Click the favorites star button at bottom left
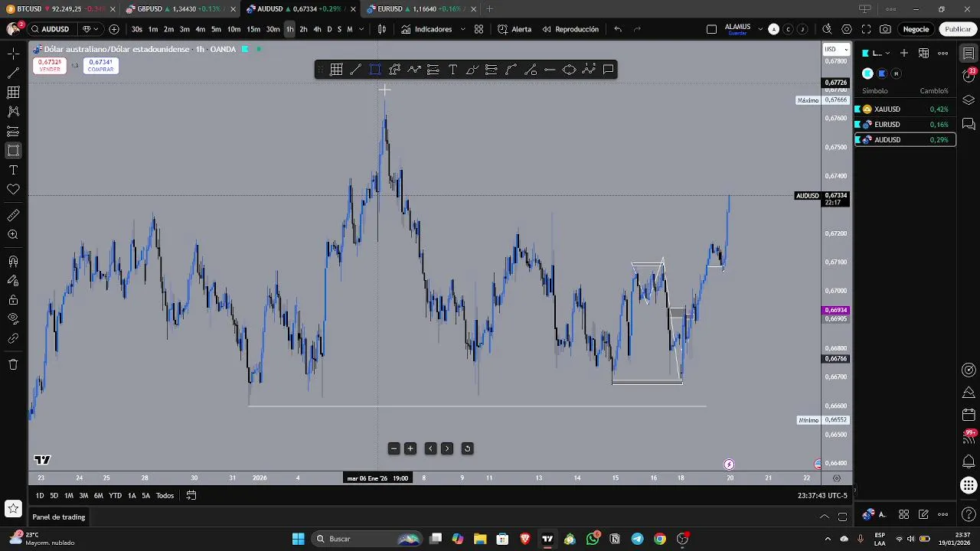This screenshot has width=980, height=551. tap(13, 508)
